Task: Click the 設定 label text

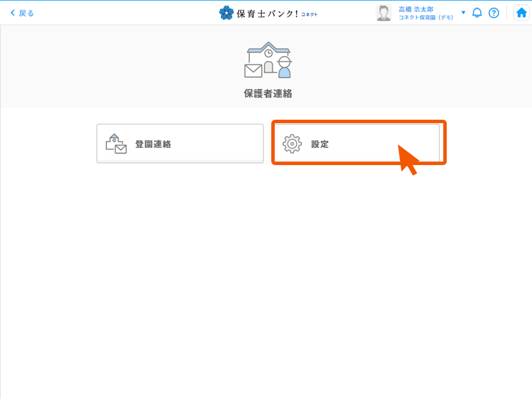Action: (320, 144)
